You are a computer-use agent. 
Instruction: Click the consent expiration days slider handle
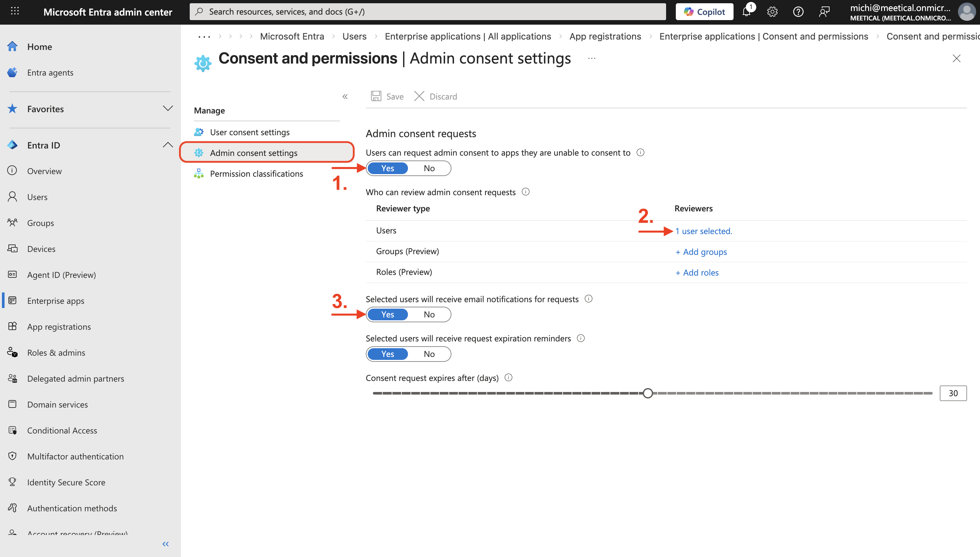point(648,393)
